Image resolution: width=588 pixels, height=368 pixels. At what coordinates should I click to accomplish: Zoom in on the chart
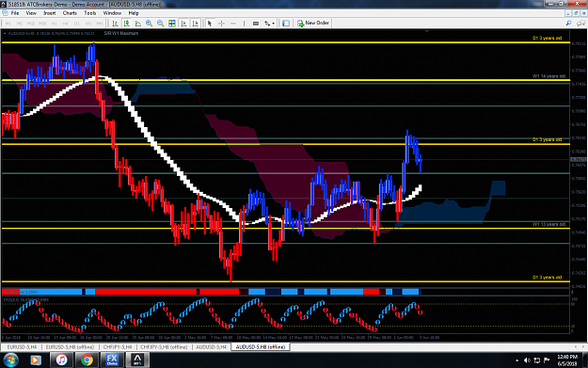pos(150,24)
